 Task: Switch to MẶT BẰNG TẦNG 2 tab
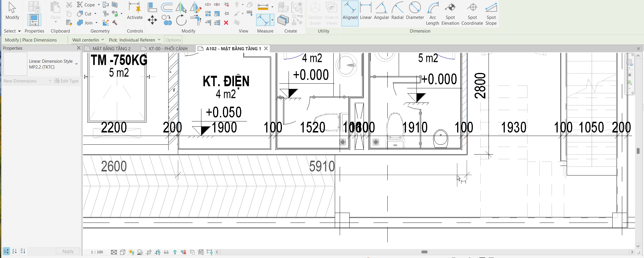(112, 49)
